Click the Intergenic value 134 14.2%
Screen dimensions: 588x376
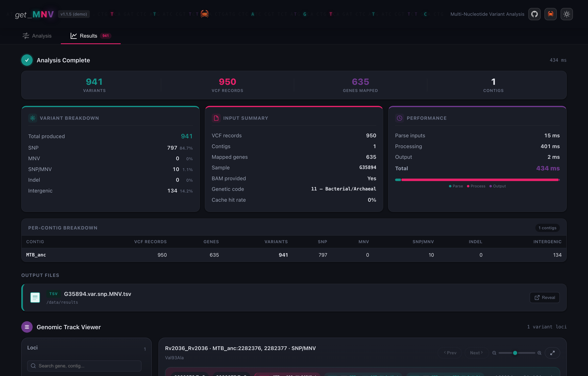point(180,191)
